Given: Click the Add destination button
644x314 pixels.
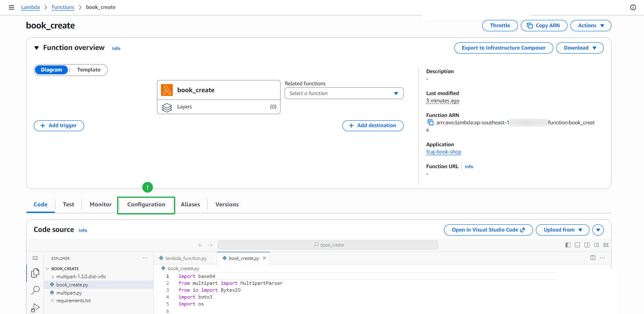Looking at the screenshot, I should point(373,126).
